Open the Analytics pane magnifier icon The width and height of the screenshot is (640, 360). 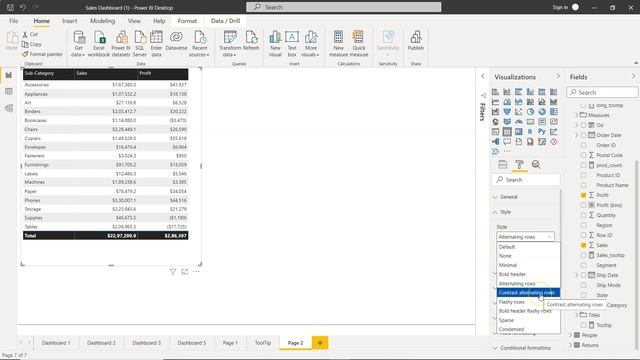pos(536,164)
